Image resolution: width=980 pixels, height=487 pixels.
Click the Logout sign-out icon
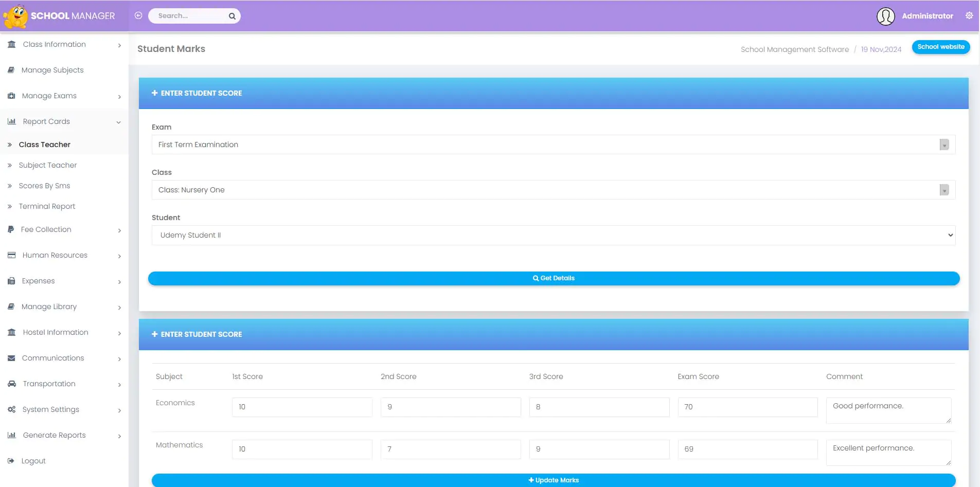11,461
